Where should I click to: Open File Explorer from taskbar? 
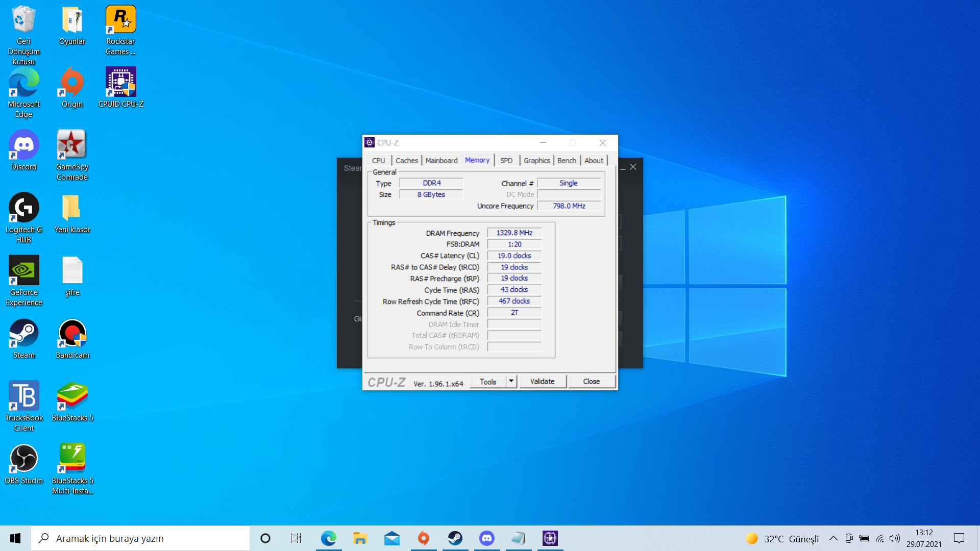click(360, 538)
